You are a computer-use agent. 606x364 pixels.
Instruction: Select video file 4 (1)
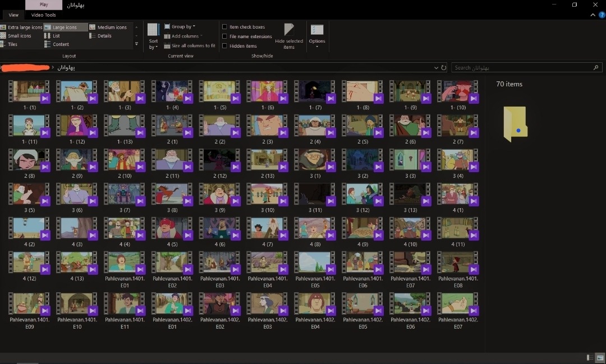458,198
